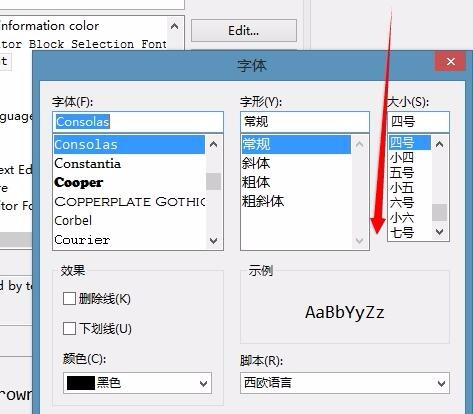Select 七号 font size

coord(410,232)
